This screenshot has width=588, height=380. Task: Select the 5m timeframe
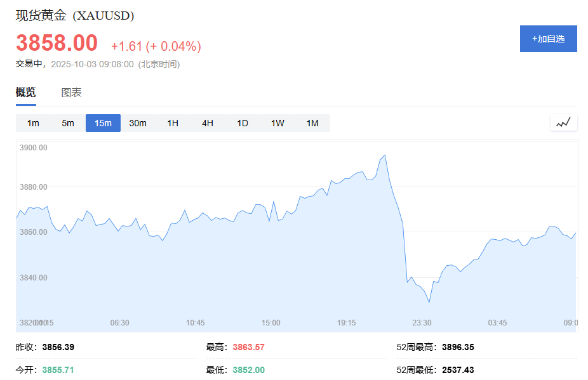[68, 122]
